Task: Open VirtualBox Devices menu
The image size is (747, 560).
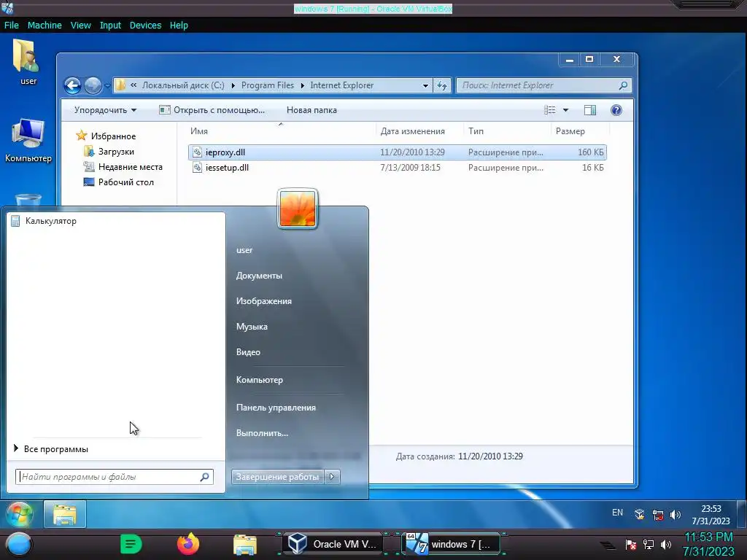Action: click(145, 26)
